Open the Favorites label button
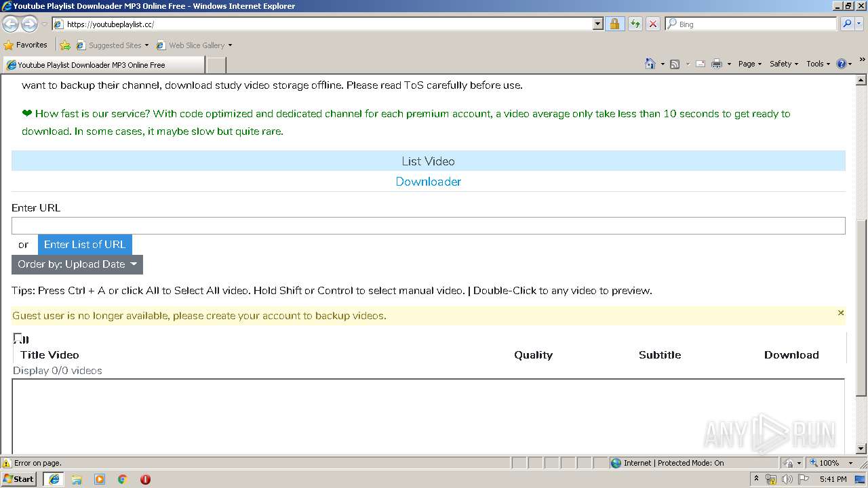The image size is (868, 488). tap(32, 45)
